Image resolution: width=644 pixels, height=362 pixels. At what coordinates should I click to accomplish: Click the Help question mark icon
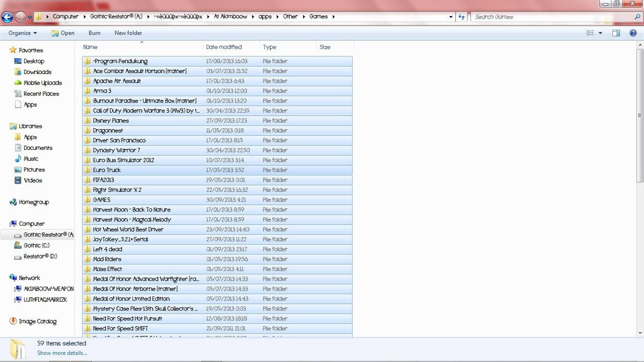tap(633, 33)
